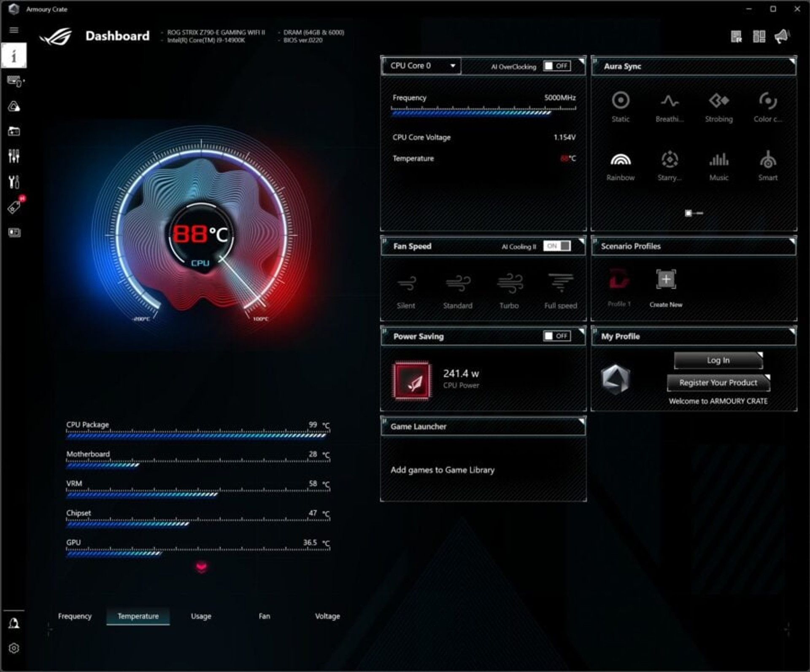Expand the Game Launcher panel corner arrow
Image resolution: width=810 pixels, height=672 pixels.
click(581, 421)
